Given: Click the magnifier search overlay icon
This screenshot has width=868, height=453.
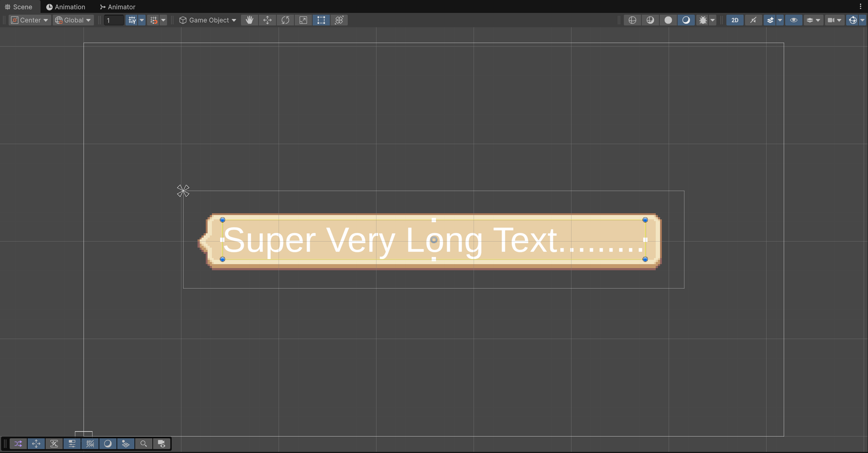Looking at the screenshot, I should [143, 444].
